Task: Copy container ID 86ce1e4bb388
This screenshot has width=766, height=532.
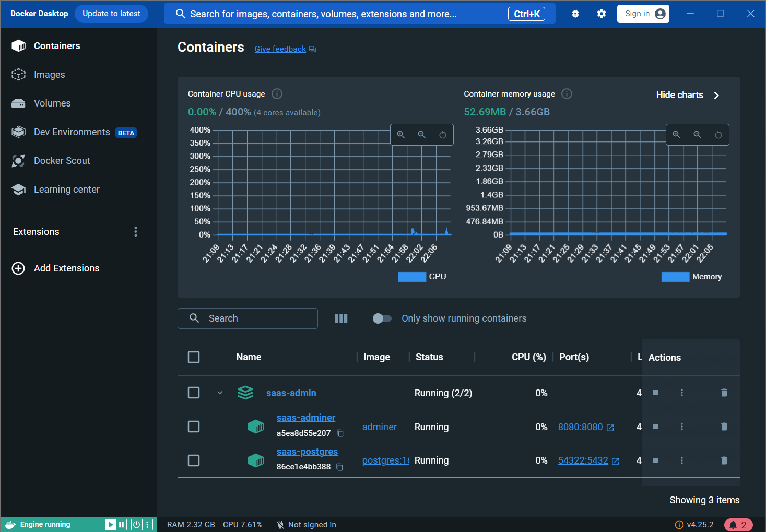Action: [x=340, y=467]
